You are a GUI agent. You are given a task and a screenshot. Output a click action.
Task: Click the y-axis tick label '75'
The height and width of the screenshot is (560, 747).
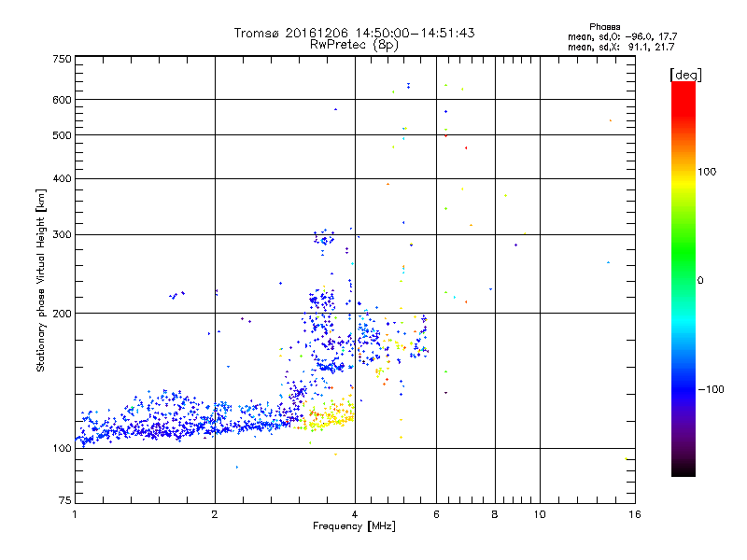[65, 500]
